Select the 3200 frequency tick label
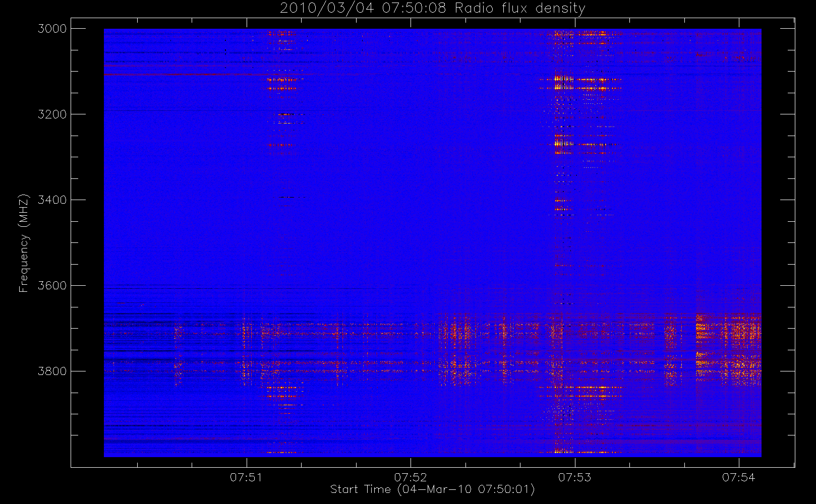The height and width of the screenshot is (504, 816). pos(52,114)
